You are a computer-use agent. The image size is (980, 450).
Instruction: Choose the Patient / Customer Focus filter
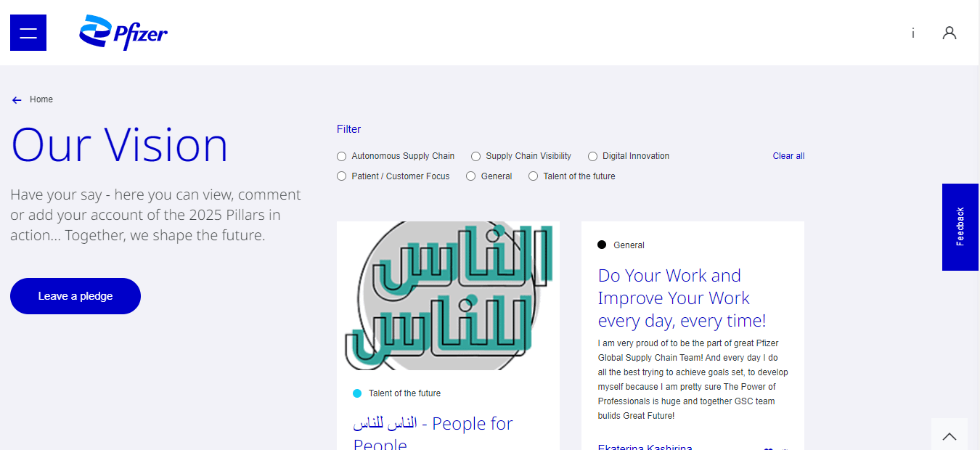[x=342, y=176]
